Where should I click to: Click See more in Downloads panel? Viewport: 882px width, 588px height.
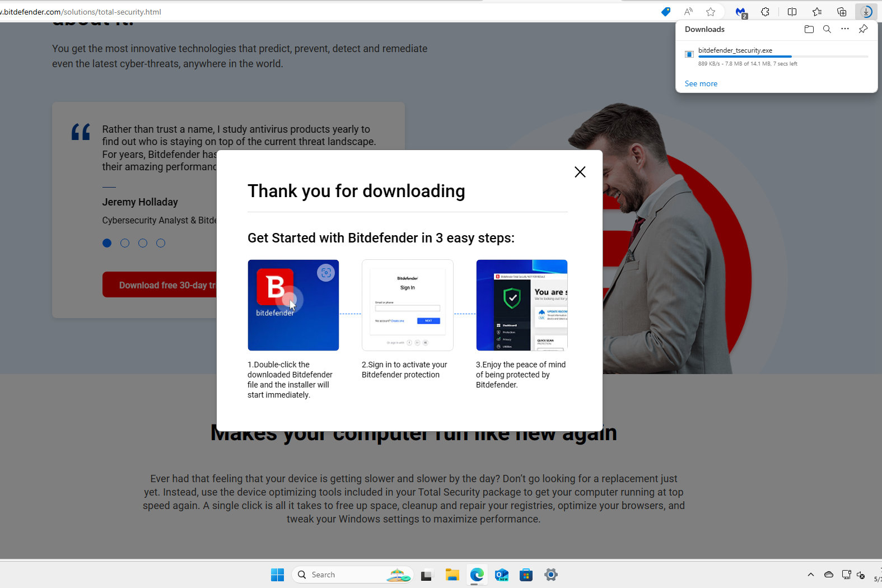coord(701,83)
